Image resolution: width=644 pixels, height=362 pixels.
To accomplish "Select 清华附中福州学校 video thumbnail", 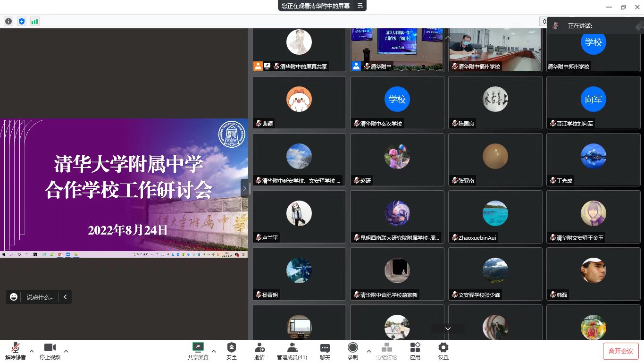I will pyautogui.click(x=495, y=50).
